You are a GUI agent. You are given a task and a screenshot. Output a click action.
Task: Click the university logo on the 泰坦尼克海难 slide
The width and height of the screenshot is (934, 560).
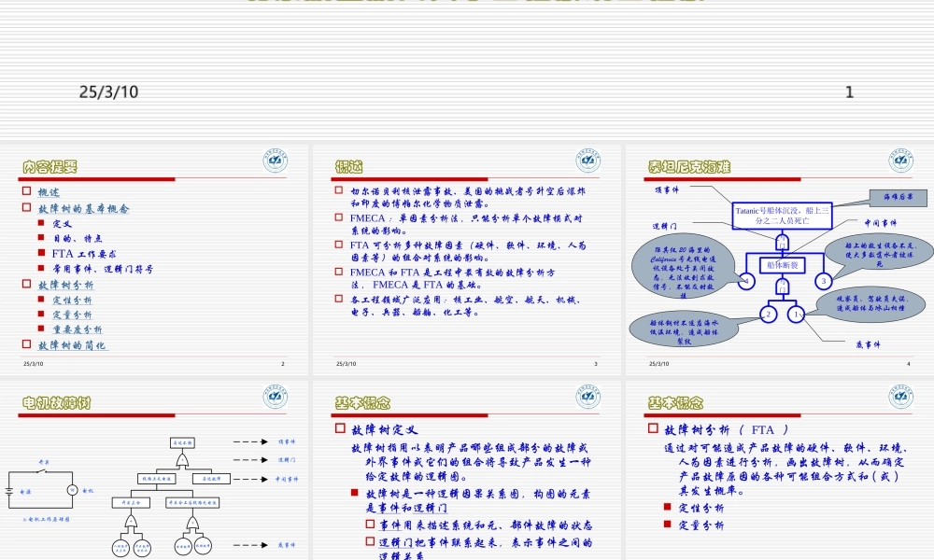pos(900,161)
